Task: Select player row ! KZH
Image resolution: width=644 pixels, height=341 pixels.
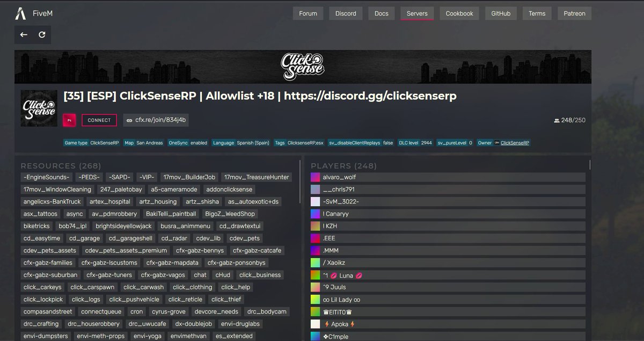Action: tap(448, 226)
